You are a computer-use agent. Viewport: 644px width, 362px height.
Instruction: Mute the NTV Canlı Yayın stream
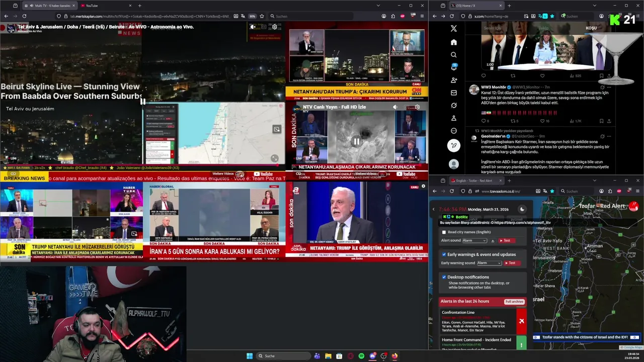tap(395, 107)
